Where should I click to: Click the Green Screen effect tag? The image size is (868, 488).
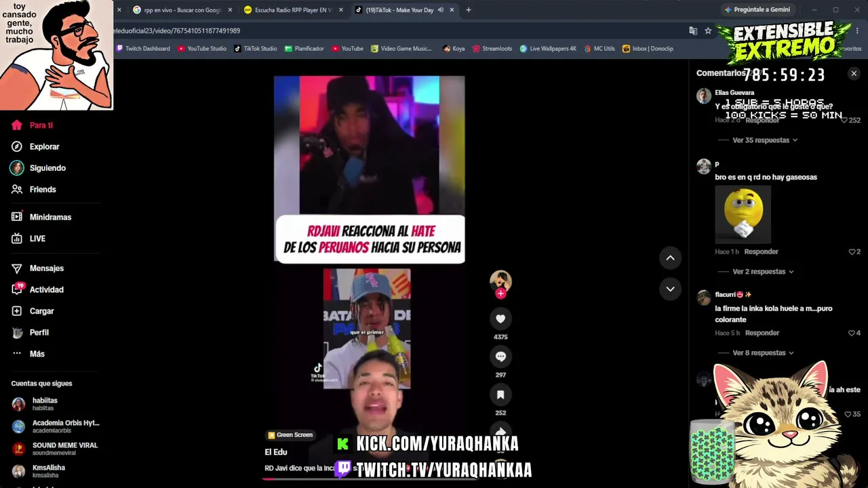[290, 435]
